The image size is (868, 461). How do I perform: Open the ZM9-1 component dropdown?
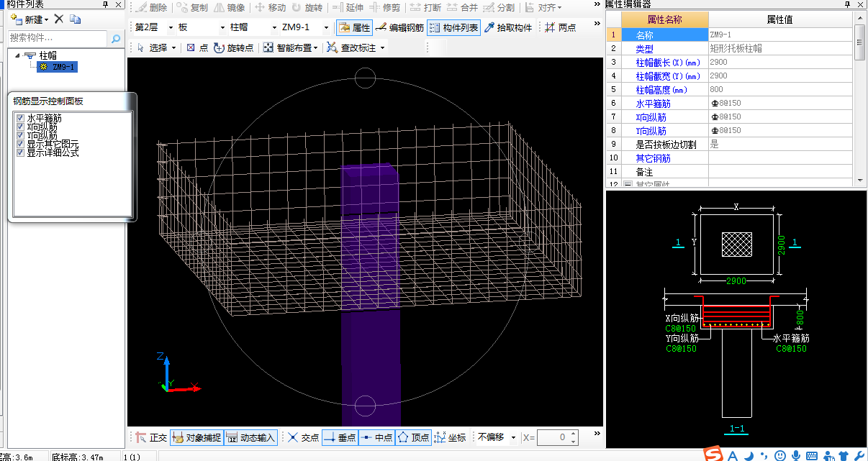pyautogui.click(x=326, y=28)
